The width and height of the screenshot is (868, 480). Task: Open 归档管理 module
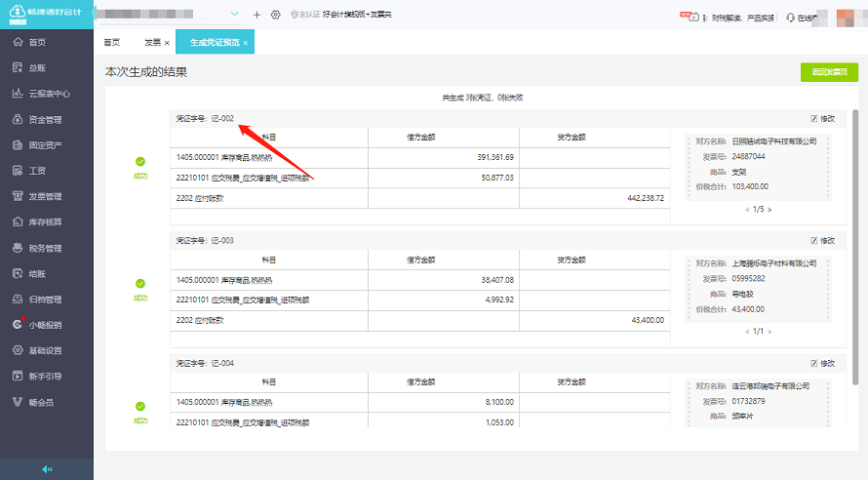(45, 300)
